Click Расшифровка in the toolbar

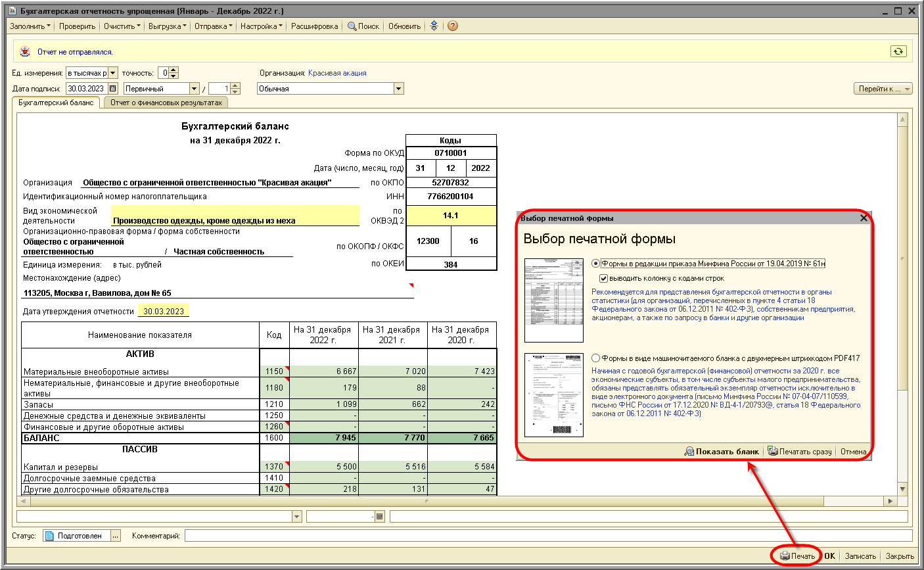click(x=314, y=26)
